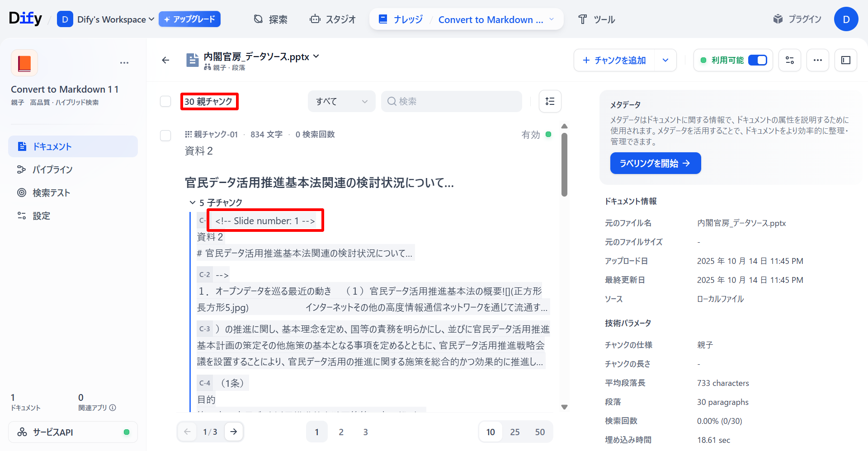Check the select-all chunks checkbox
This screenshot has height=451, width=868.
tap(165, 101)
